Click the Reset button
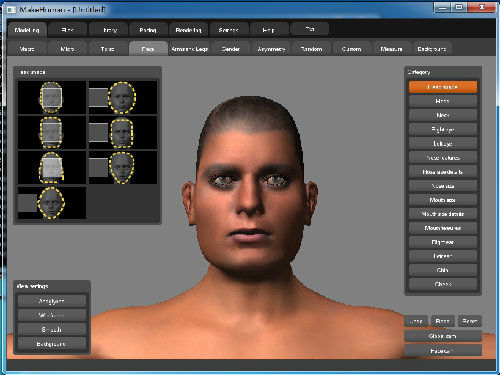The width and height of the screenshot is (500, 375). tap(470, 321)
